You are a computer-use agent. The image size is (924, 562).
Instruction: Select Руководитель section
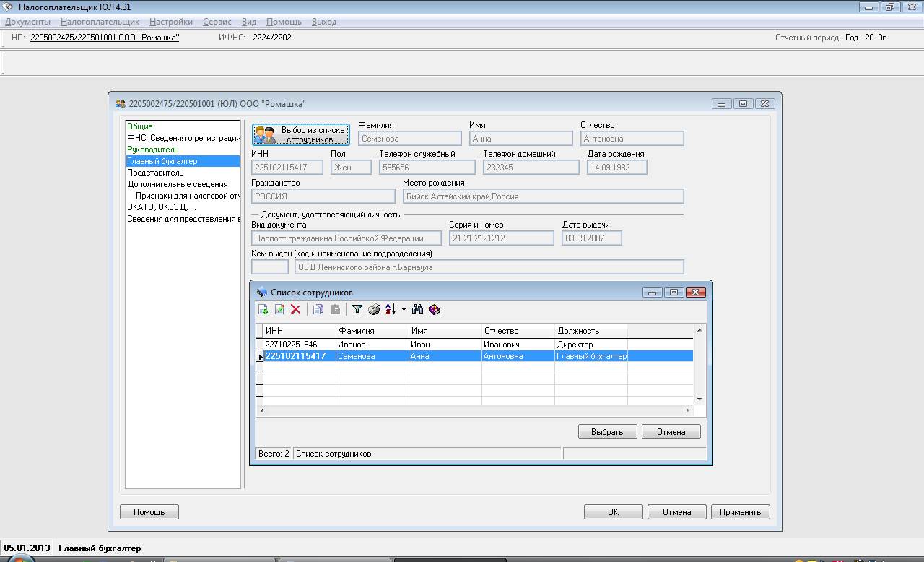click(153, 150)
